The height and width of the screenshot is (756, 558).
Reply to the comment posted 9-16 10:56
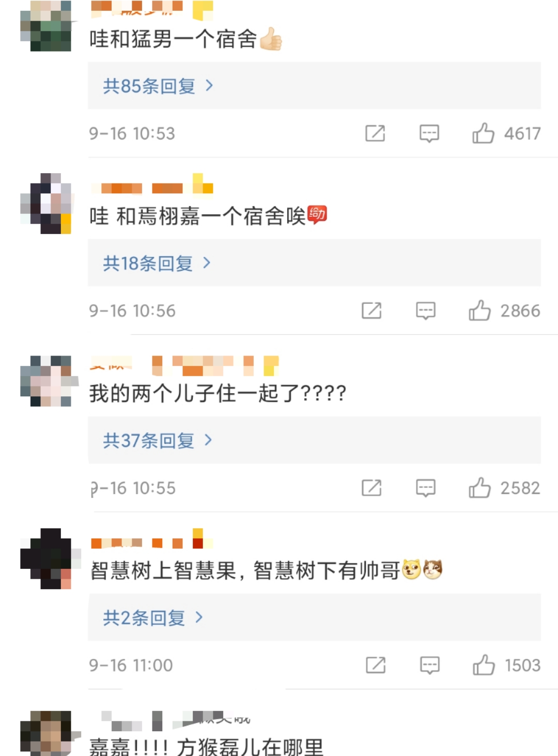point(426,311)
